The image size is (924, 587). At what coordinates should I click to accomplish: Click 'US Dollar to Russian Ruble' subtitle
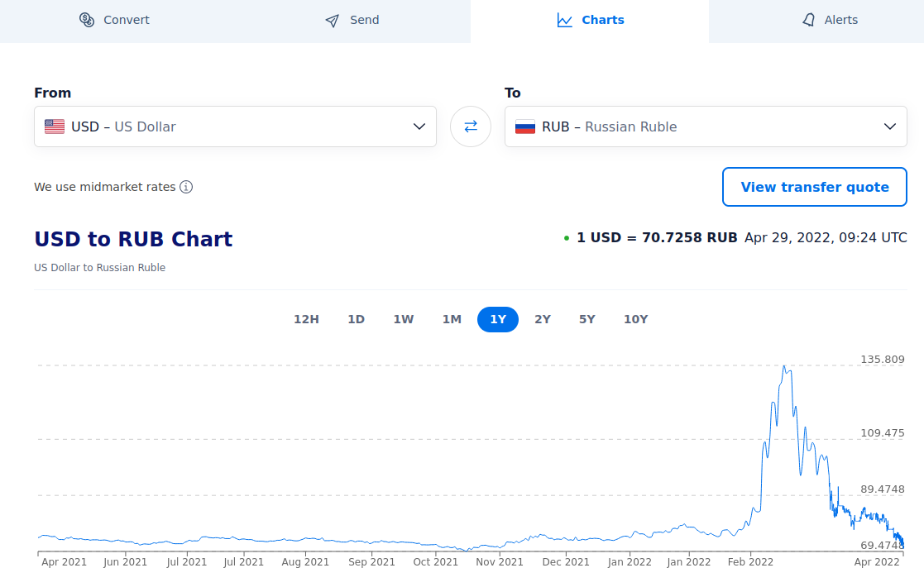(99, 267)
